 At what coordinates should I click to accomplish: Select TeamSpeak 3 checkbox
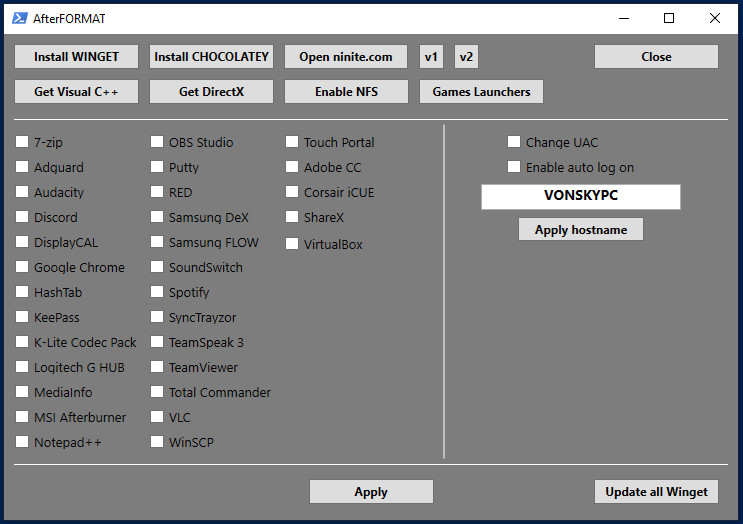pos(157,342)
